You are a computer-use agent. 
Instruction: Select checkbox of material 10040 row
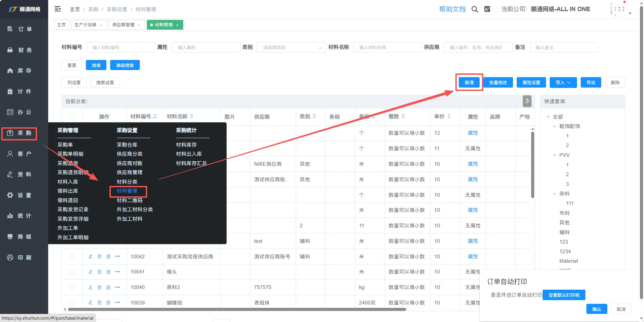coord(72,287)
